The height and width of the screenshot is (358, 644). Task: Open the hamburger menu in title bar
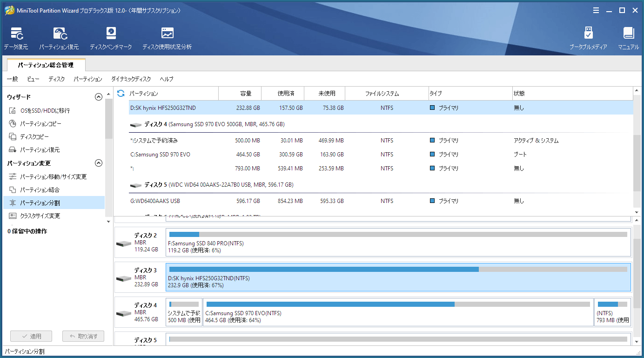(x=597, y=10)
